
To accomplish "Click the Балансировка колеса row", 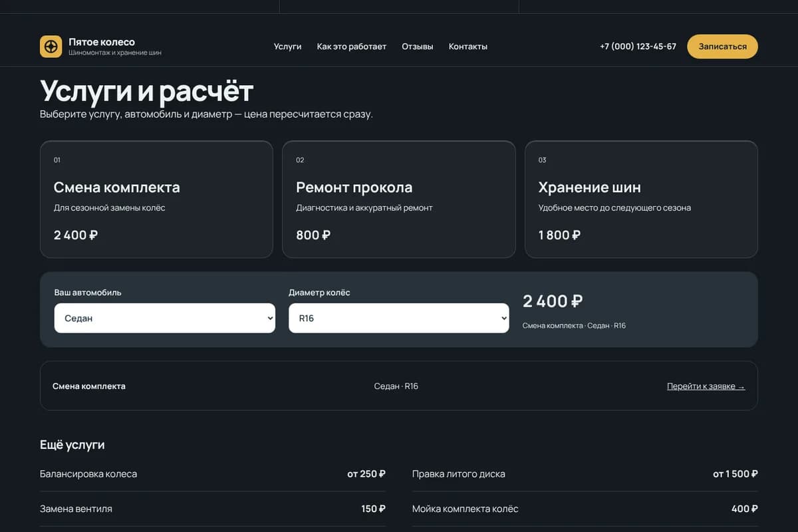I will (x=213, y=474).
